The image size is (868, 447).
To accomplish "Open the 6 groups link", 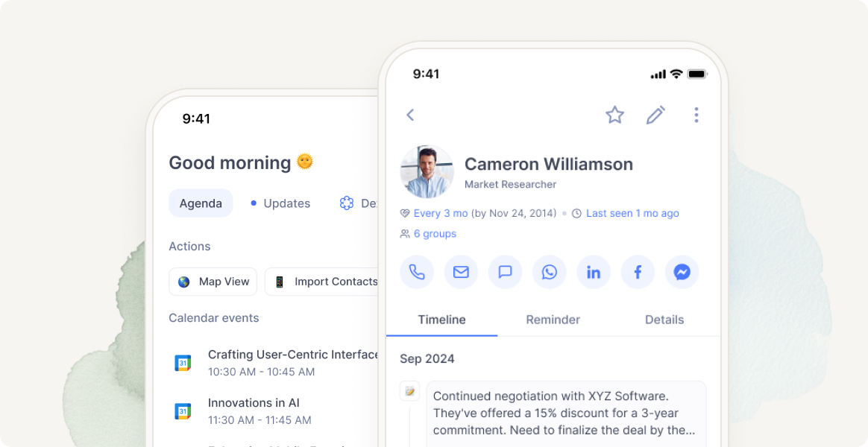I will pos(435,234).
